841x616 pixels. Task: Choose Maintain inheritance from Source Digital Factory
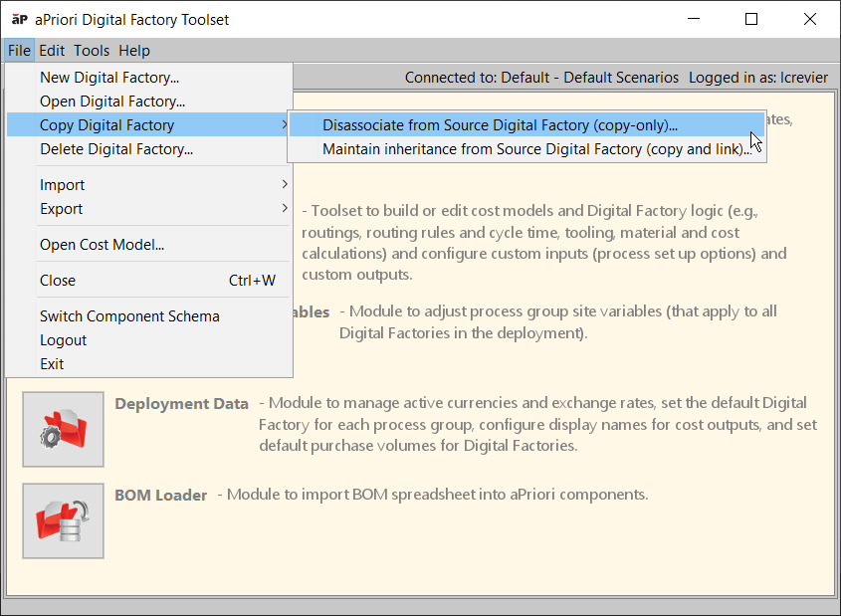[526, 149]
